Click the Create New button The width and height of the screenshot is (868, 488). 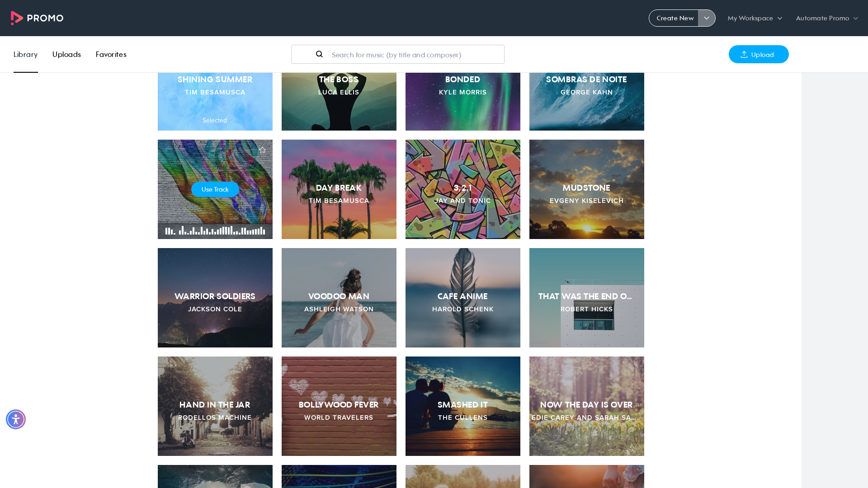pos(674,18)
